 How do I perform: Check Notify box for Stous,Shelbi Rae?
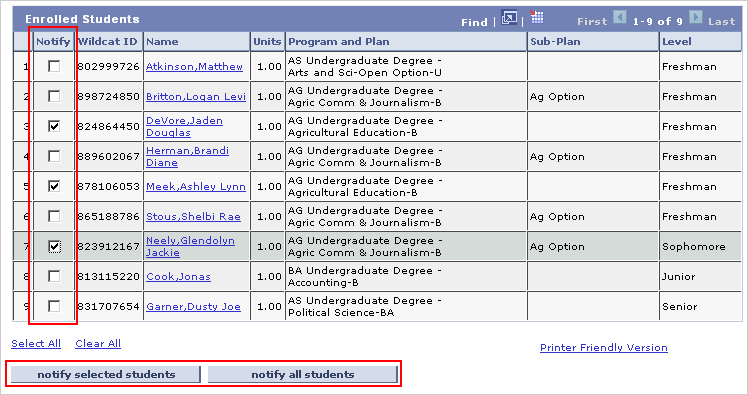54,216
